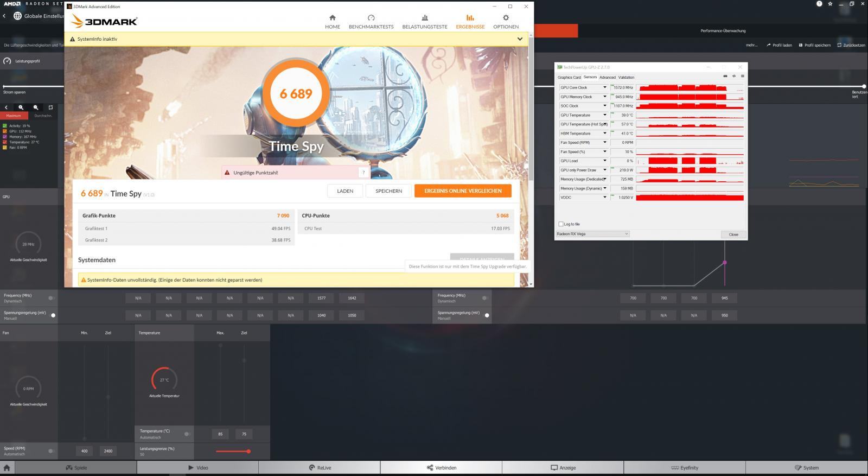Open Radeon RX Vega device dropdown
The image size is (868, 476).
point(592,234)
